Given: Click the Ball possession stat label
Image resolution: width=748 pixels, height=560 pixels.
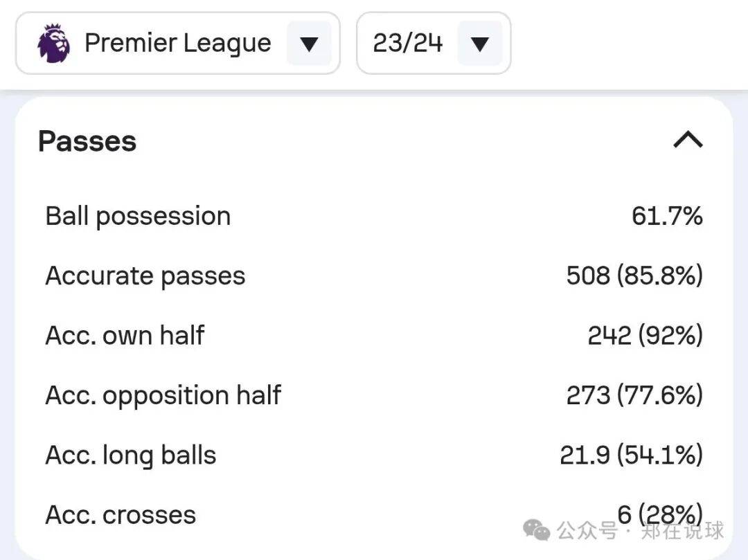Looking at the screenshot, I should (x=138, y=216).
